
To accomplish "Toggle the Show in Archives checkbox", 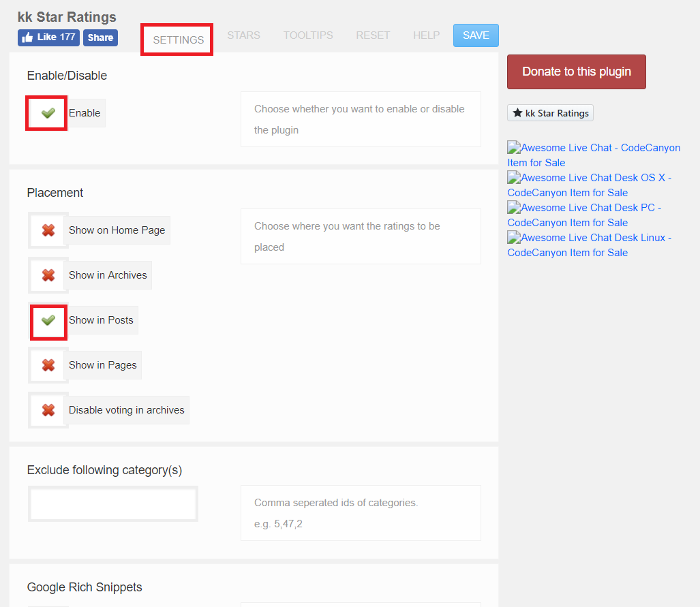I will point(48,275).
